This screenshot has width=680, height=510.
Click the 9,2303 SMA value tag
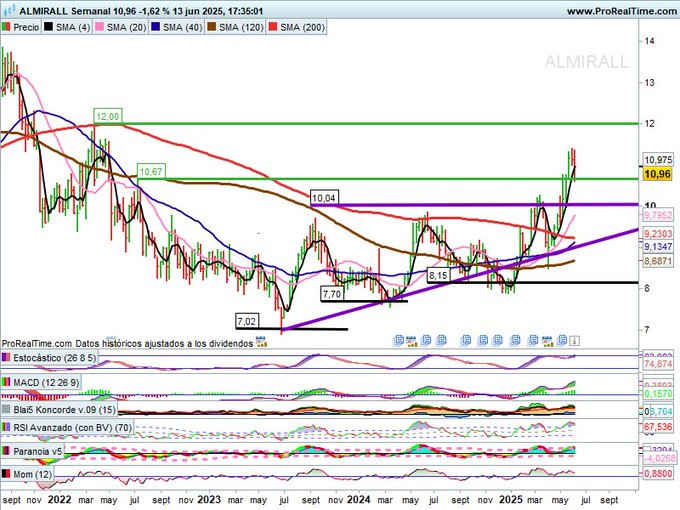pyautogui.click(x=658, y=234)
